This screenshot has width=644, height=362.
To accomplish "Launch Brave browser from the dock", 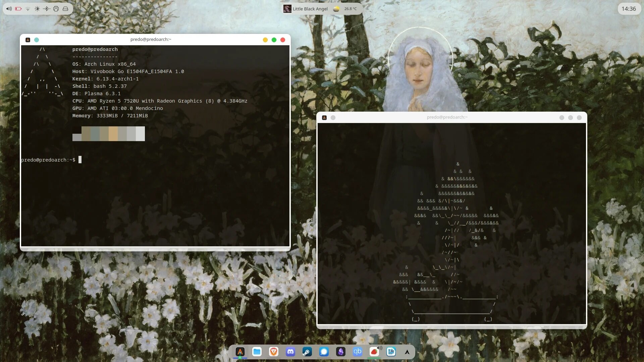I will pyautogui.click(x=274, y=352).
